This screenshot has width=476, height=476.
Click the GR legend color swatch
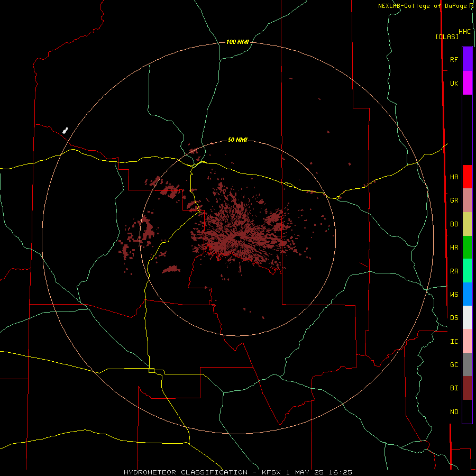pos(467,200)
